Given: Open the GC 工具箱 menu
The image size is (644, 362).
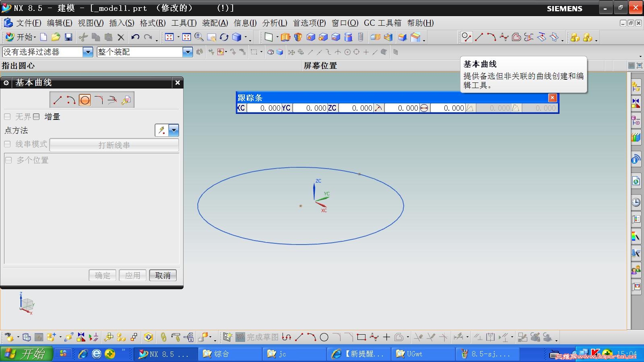Looking at the screenshot, I should coord(382,23).
